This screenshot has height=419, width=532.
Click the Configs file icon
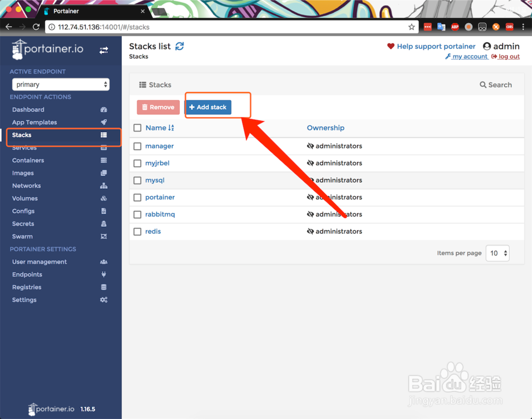104,211
